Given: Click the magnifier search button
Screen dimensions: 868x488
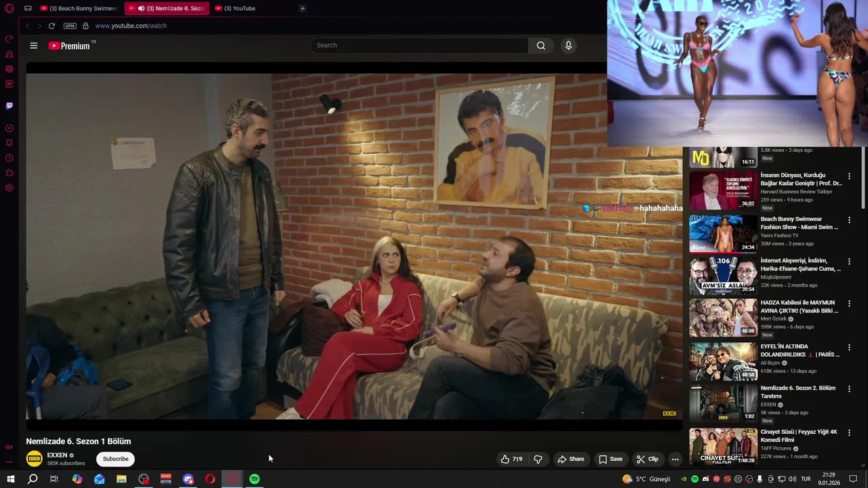Looking at the screenshot, I should 540,45.
